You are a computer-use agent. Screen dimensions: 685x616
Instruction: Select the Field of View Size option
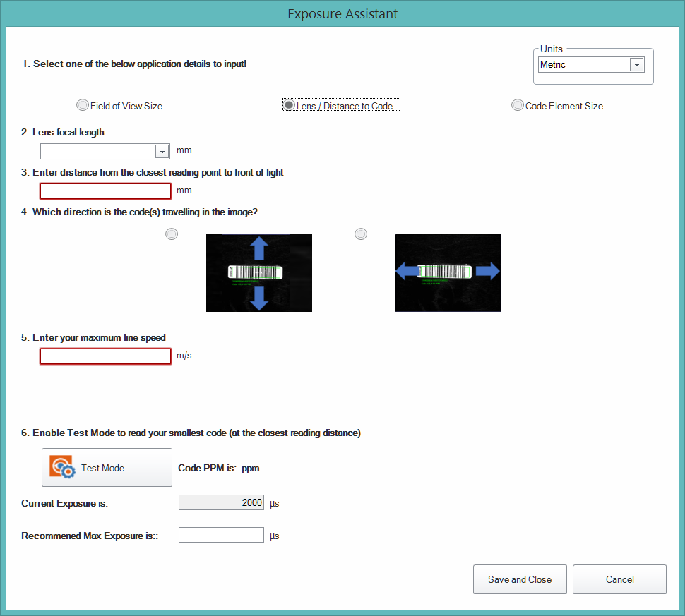click(x=83, y=105)
